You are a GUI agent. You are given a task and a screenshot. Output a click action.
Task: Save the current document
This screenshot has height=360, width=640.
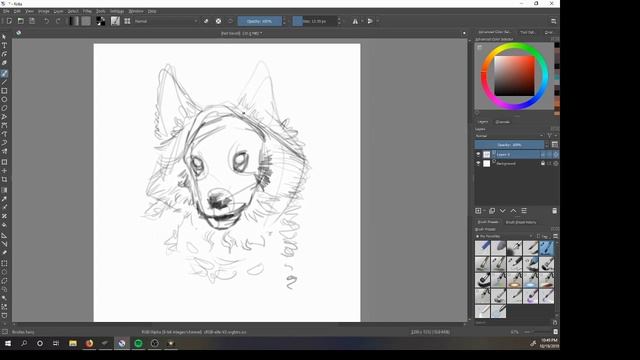pyautogui.click(x=32, y=21)
